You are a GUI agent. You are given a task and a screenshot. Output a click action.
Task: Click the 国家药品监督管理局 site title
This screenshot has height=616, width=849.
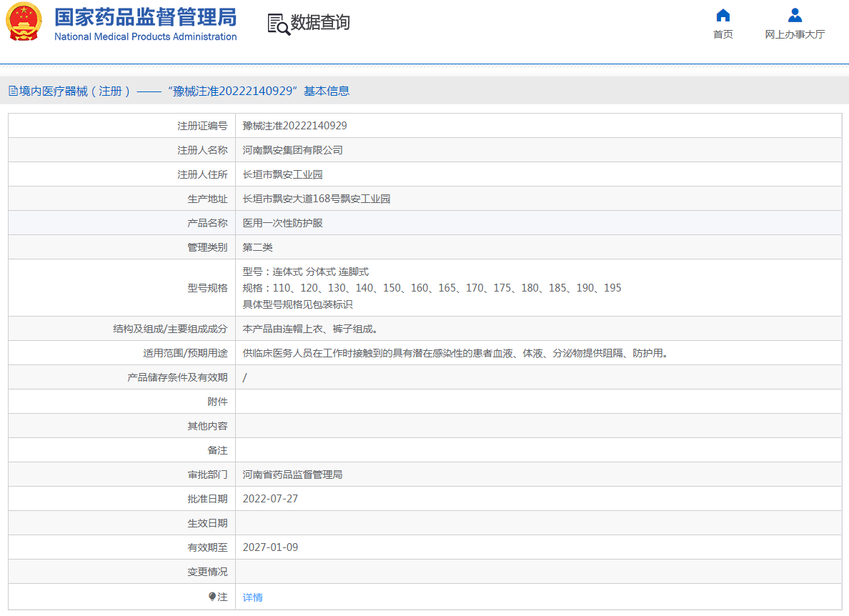[x=145, y=17]
